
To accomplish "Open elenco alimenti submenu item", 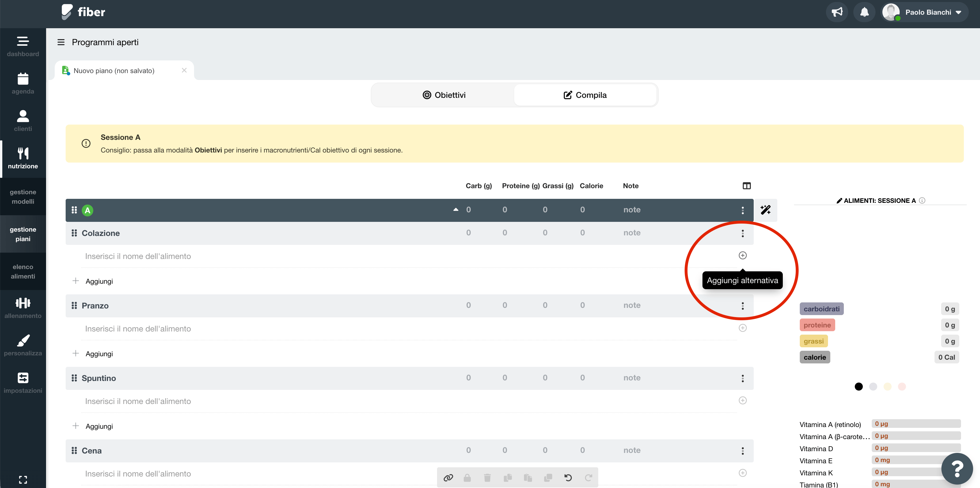I will [23, 271].
